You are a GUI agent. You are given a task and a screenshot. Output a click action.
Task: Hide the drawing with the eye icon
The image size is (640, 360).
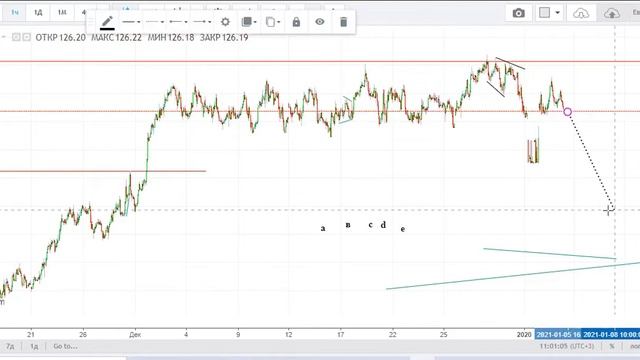click(320, 22)
